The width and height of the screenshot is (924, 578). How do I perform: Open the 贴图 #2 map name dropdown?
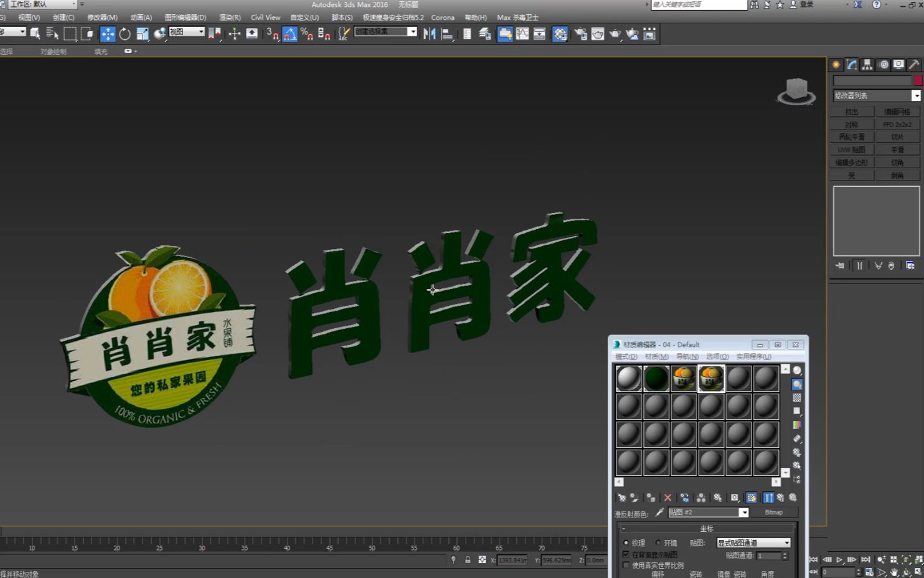(709, 513)
